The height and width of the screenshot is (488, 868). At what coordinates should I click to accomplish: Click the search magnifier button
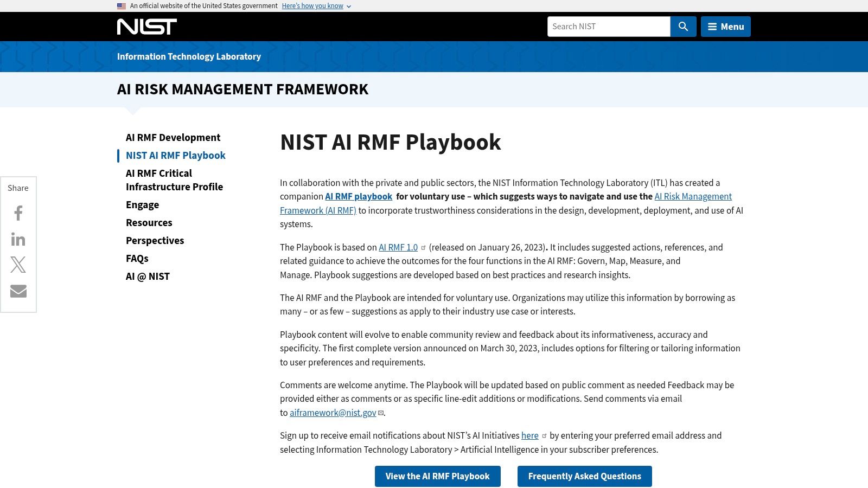pos(684,27)
